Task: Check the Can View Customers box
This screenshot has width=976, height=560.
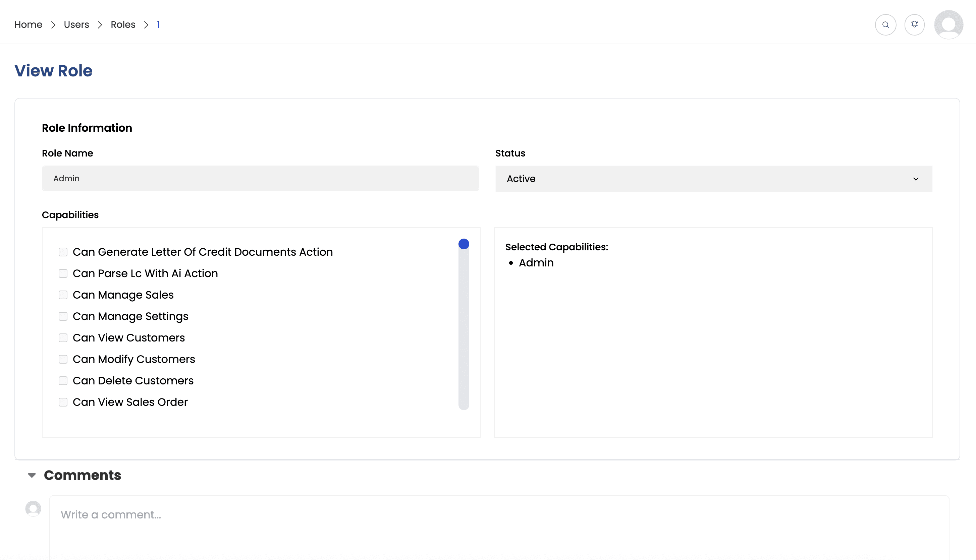Action: point(63,338)
